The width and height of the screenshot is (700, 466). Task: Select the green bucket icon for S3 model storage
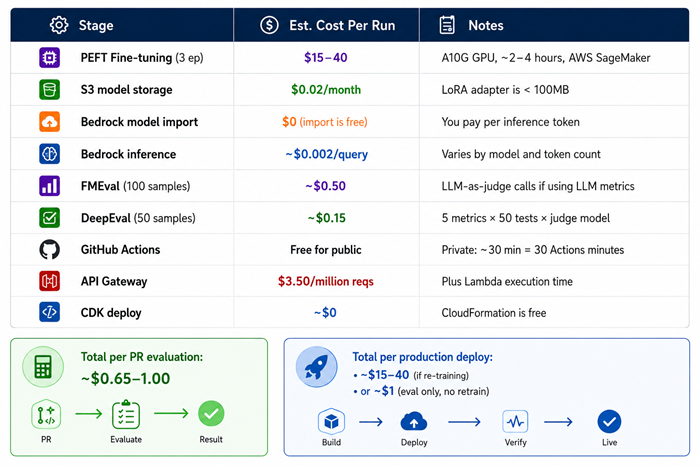point(50,89)
